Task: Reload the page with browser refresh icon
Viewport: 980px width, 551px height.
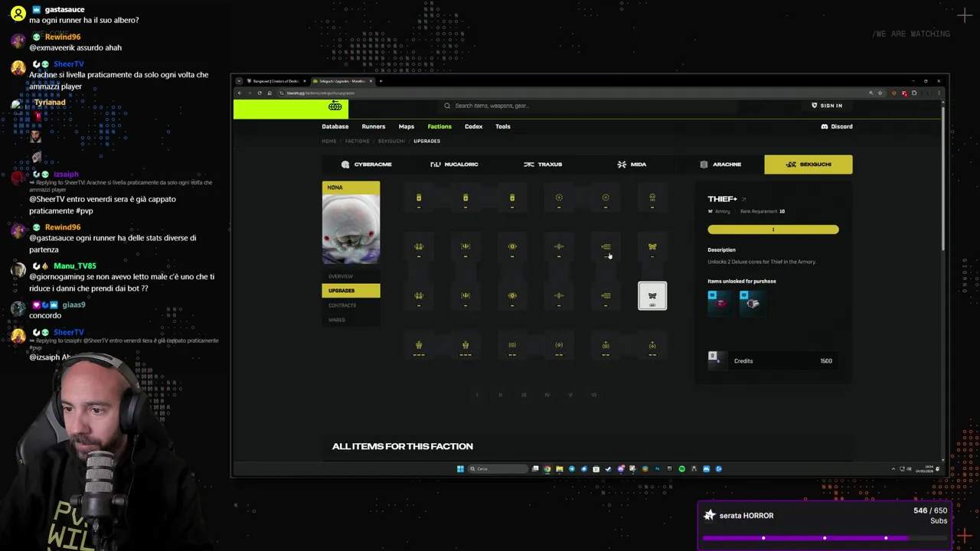Action: [260, 93]
